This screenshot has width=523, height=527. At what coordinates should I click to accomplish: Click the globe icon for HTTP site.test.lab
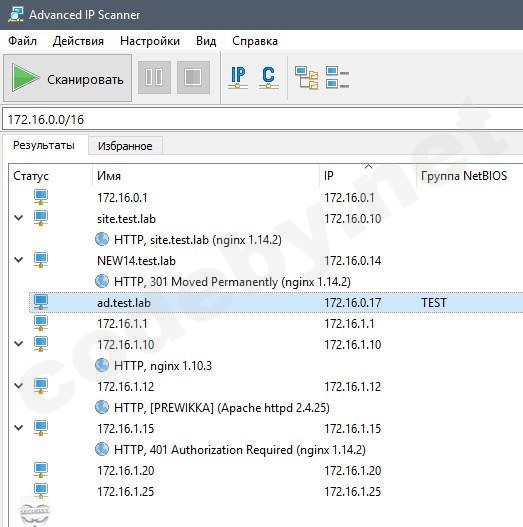(102, 239)
